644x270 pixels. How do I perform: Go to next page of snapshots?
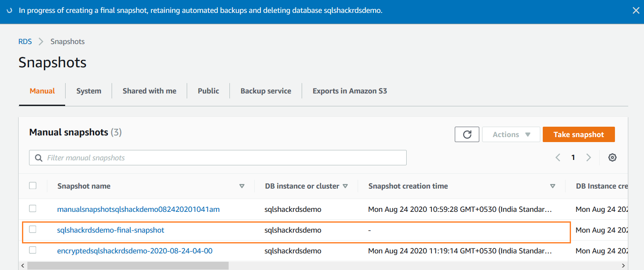[588, 158]
